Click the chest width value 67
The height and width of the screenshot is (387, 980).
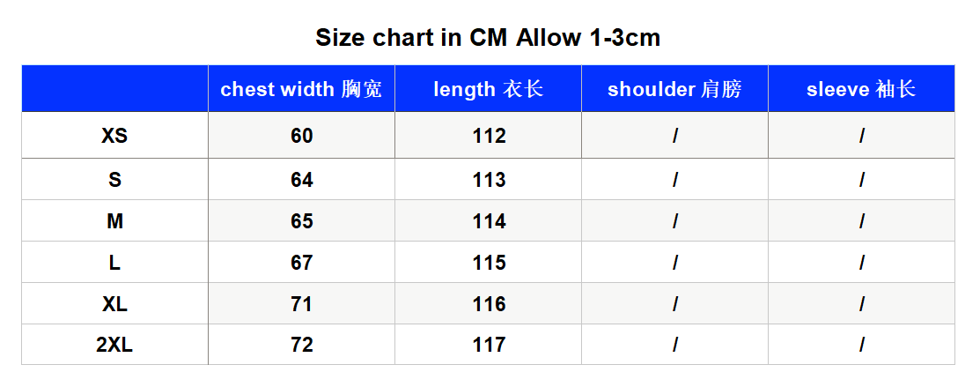pyautogui.click(x=301, y=263)
